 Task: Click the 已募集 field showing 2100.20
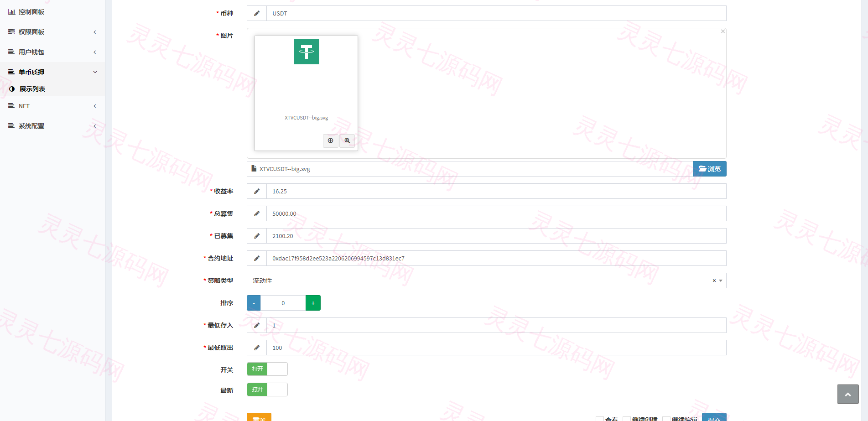pos(496,236)
